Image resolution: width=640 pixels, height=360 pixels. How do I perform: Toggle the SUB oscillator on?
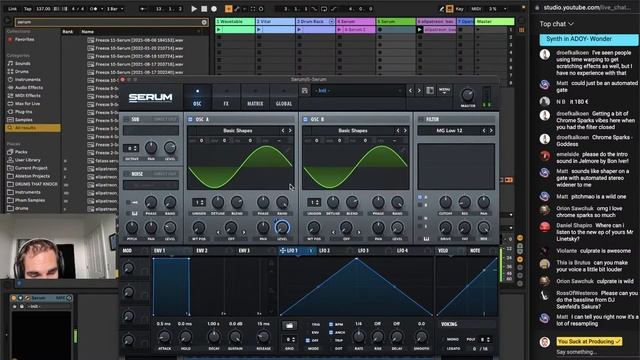126,119
